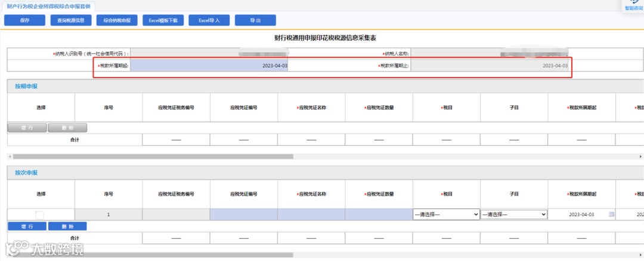The width and height of the screenshot is (644, 261).
Task: Click the top 税款所属期起 date field
Action: [x=209, y=66]
